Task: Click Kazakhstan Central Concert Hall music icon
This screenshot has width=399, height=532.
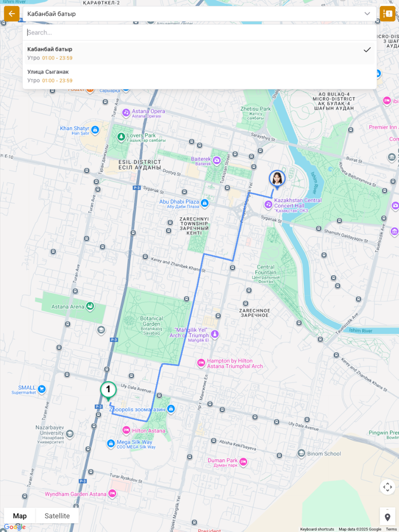Action: pos(268,205)
